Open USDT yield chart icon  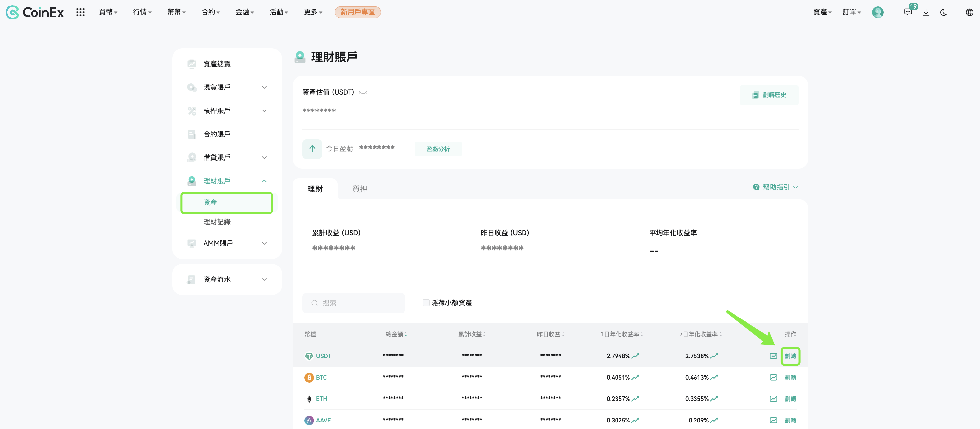coord(774,356)
